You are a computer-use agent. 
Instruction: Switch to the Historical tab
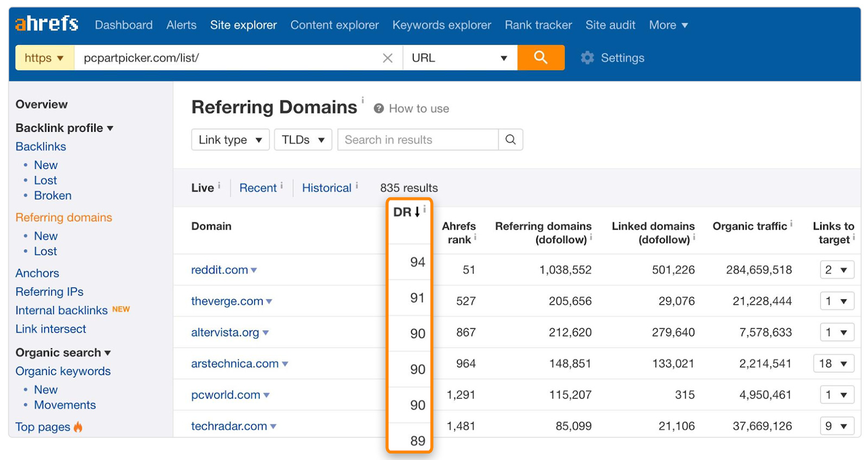tap(327, 188)
